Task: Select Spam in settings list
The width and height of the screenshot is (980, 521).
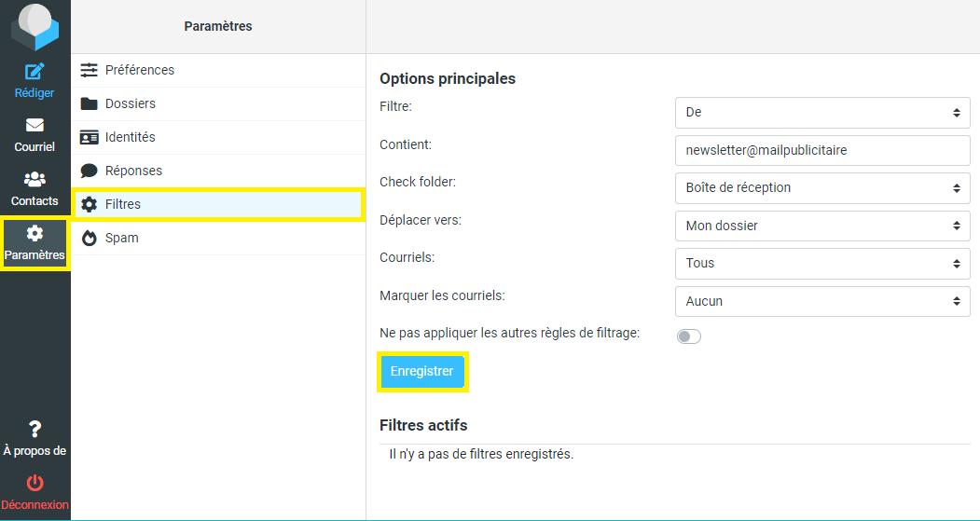Action: click(x=218, y=238)
